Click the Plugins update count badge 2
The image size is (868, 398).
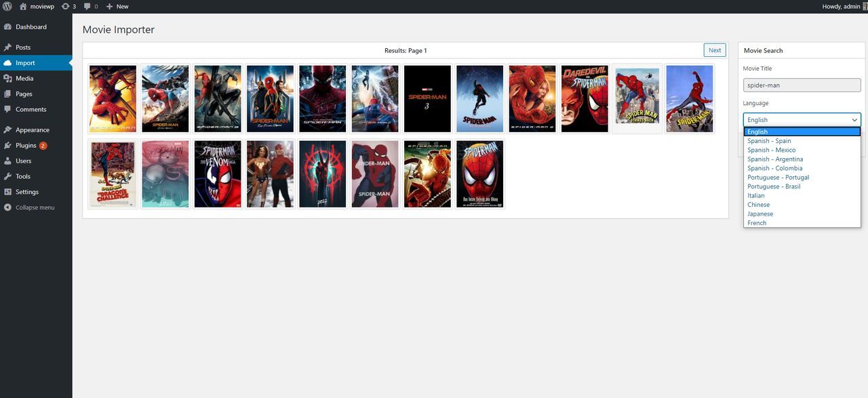click(x=43, y=146)
